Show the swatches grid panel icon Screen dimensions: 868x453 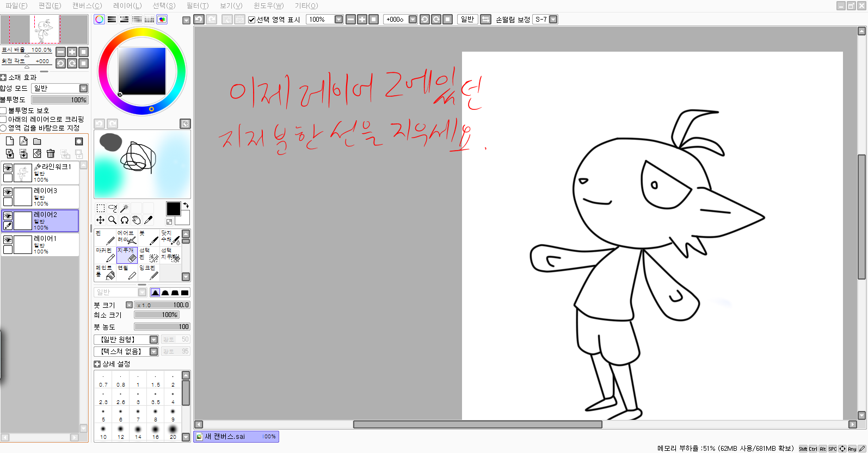(x=149, y=20)
